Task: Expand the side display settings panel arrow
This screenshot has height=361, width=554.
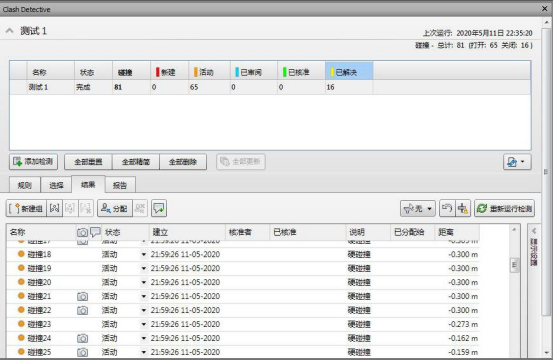Action: point(534,231)
